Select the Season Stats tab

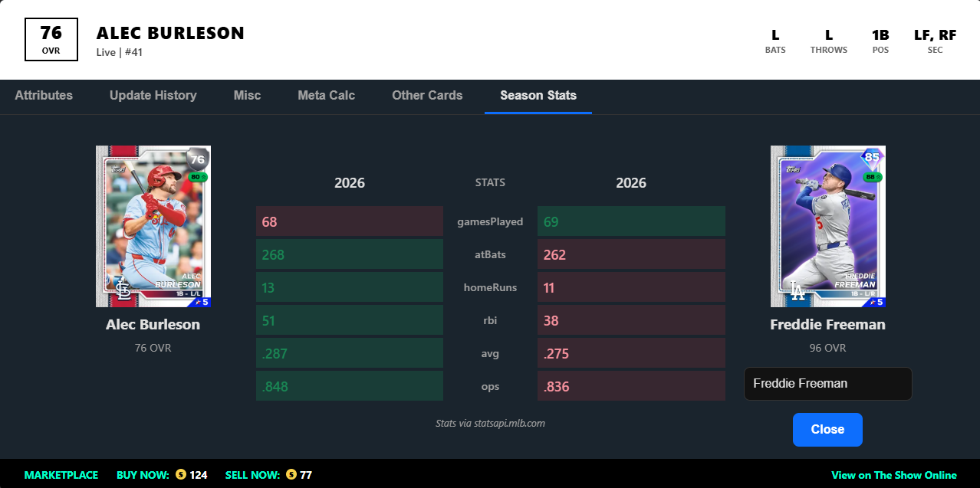pyautogui.click(x=538, y=96)
